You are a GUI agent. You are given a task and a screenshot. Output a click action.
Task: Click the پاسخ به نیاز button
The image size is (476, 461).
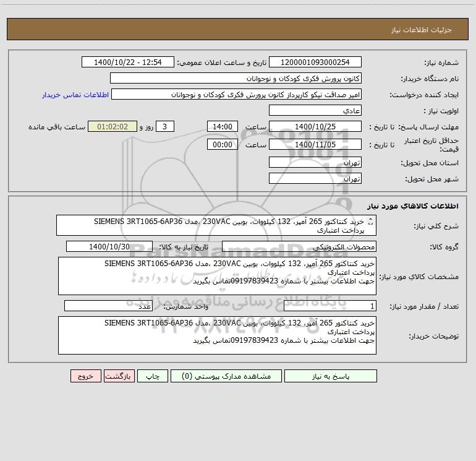pyautogui.click(x=330, y=376)
